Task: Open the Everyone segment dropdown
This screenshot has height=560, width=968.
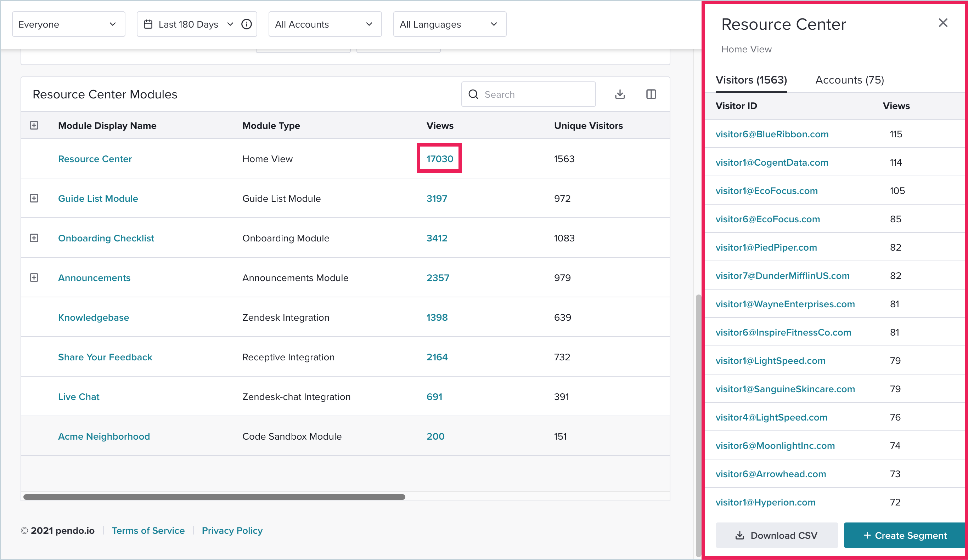Action: tap(68, 24)
